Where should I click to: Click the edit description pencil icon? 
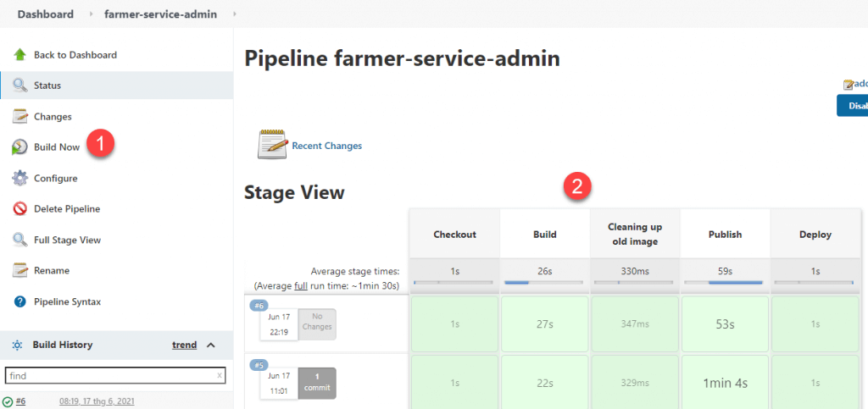click(x=848, y=85)
